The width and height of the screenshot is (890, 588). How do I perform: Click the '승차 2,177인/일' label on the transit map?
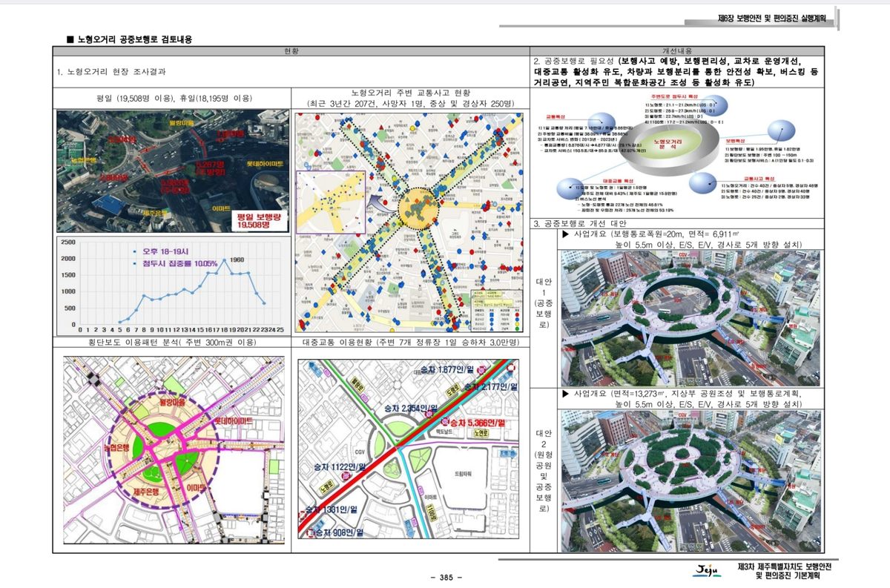coord(491,387)
